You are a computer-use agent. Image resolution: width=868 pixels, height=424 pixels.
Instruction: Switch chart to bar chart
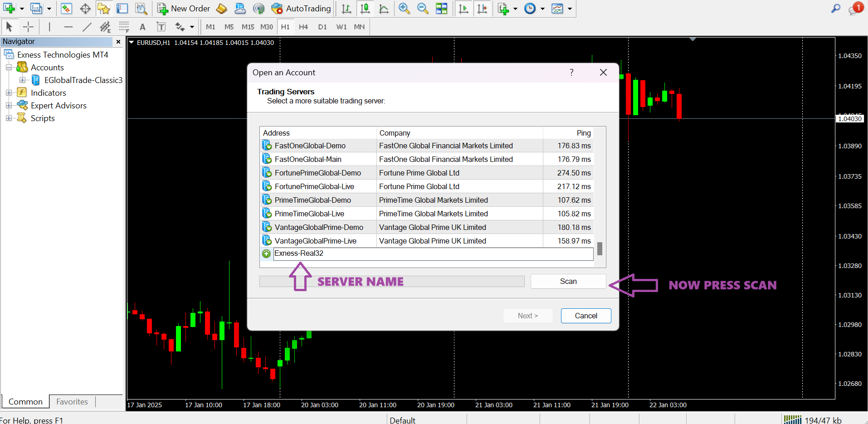[346, 8]
